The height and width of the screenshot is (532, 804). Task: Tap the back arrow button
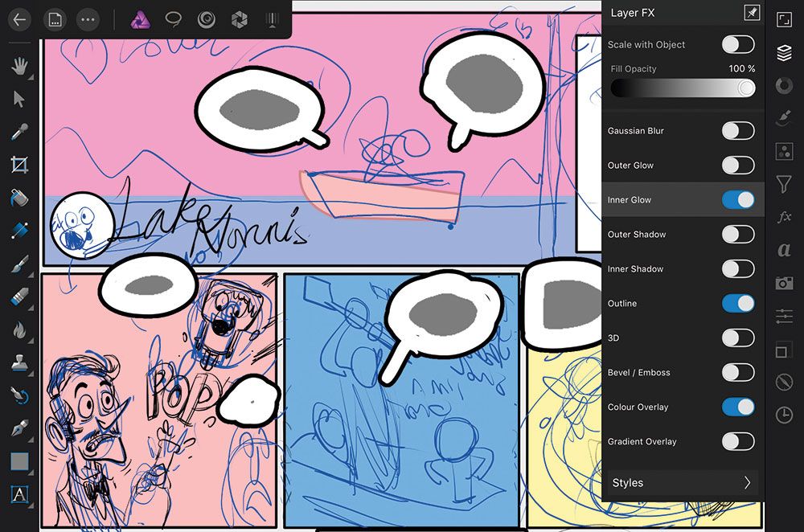pos(19,20)
